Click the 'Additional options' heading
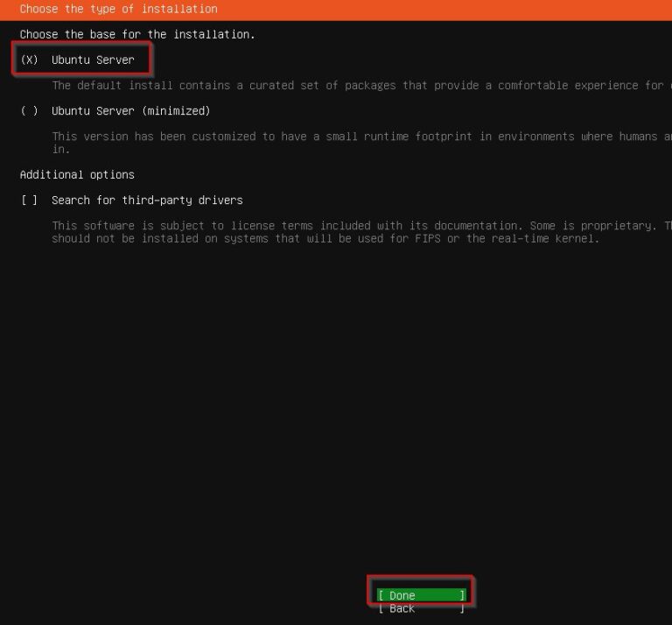 (x=77, y=175)
